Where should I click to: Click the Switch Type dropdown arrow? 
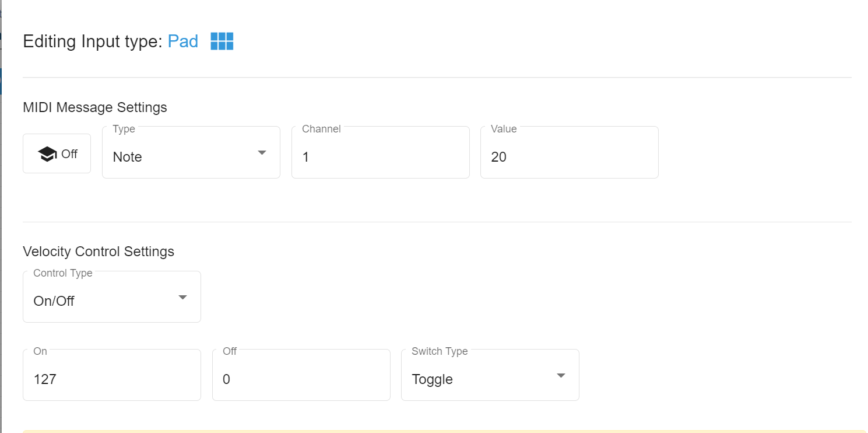pyautogui.click(x=561, y=375)
